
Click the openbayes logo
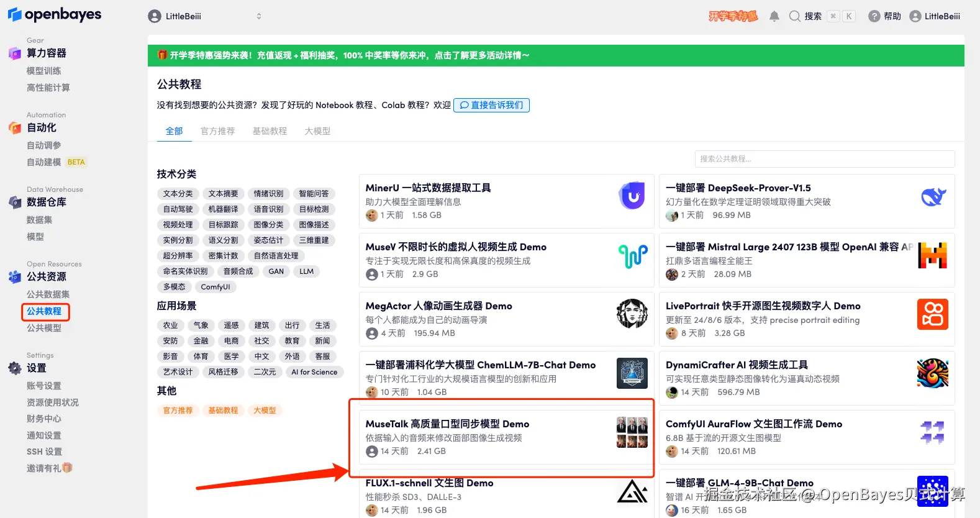pos(55,14)
